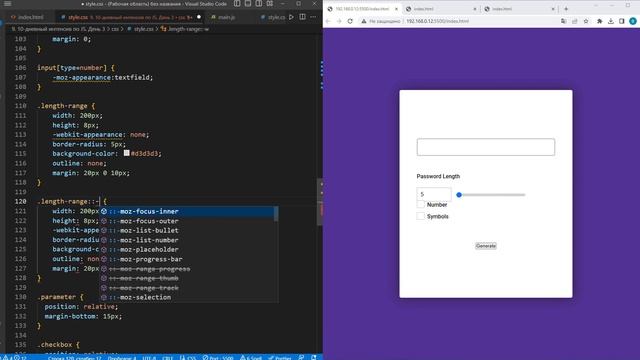Change indentation via spaces indicator in status bar
The image size is (640, 360).
tap(122, 358)
